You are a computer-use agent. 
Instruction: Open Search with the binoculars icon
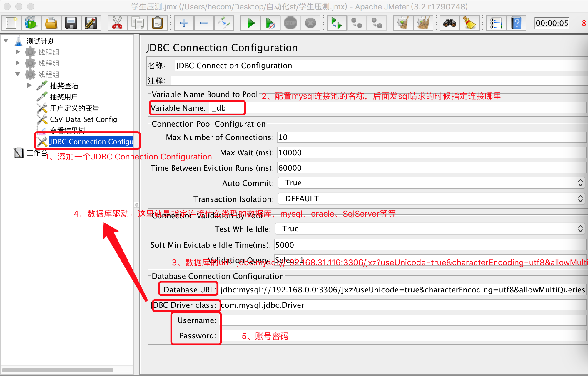(x=450, y=23)
